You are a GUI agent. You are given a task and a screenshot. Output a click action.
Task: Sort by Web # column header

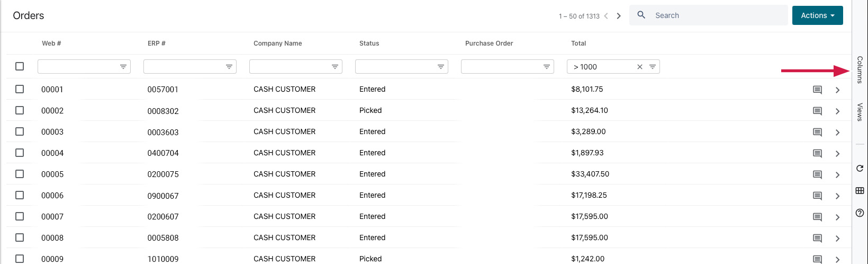pyautogui.click(x=51, y=43)
